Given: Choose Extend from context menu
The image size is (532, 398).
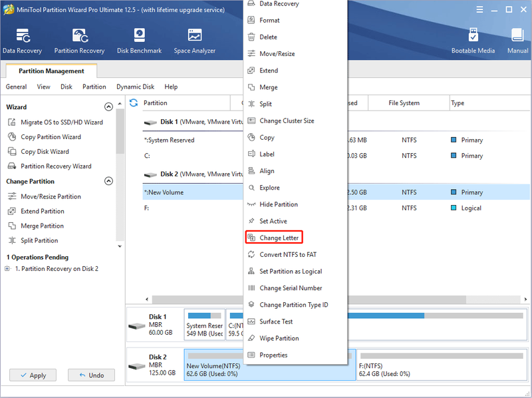Looking at the screenshot, I should (295, 71).
